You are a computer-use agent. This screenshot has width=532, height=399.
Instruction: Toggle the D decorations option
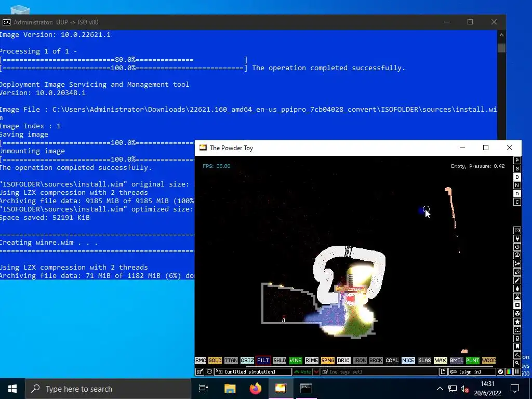[x=517, y=177]
